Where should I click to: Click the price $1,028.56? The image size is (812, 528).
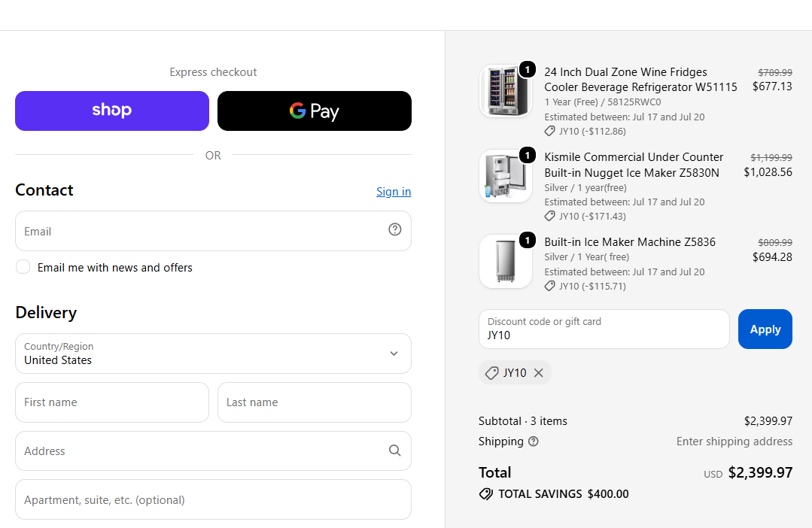(x=768, y=171)
